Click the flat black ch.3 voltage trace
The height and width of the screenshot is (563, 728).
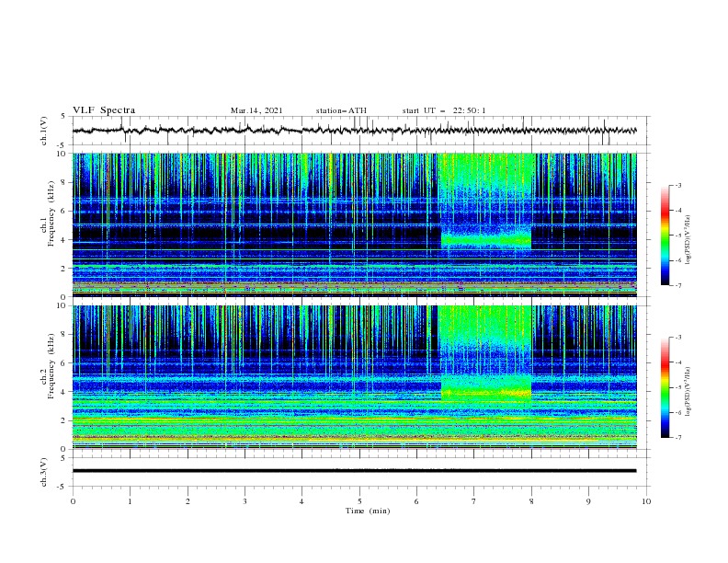[354, 471]
